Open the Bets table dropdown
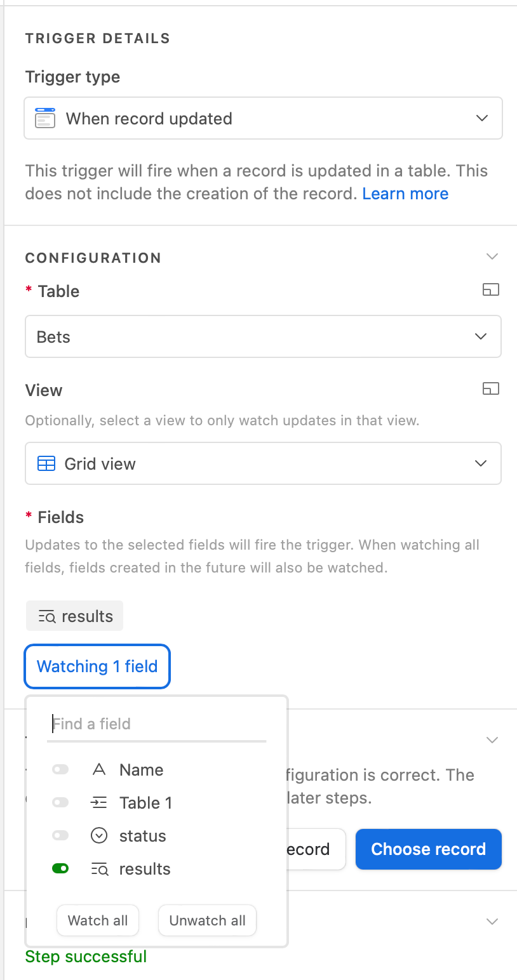This screenshot has height=980, width=517. coord(264,336)
